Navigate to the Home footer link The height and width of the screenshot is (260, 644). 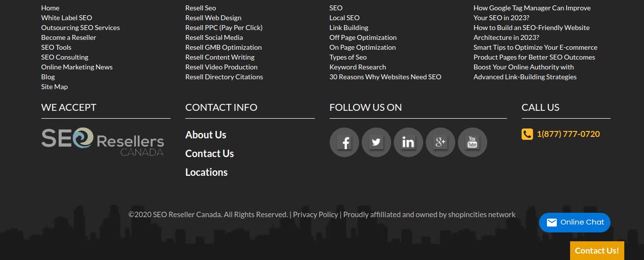tap(50, 8)
